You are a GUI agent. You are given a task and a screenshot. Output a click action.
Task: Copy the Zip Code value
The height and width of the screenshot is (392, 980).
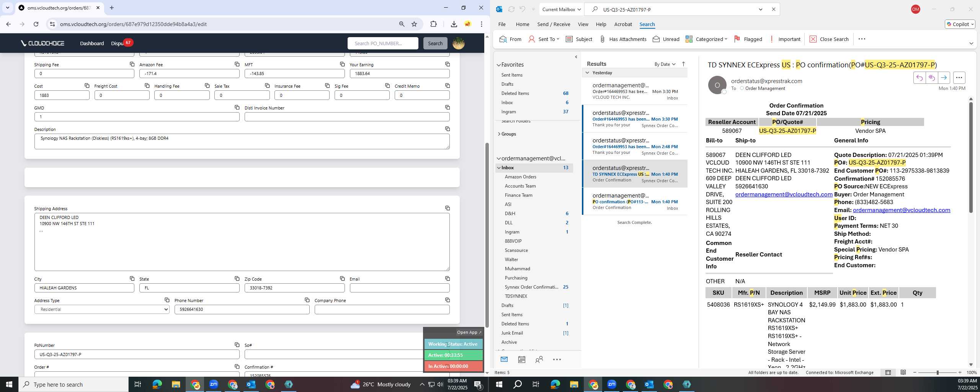pyautogui.click(x=342, y=278)
